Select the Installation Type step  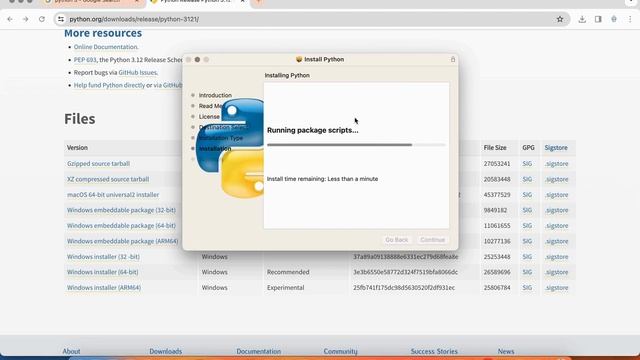(221, 138)
